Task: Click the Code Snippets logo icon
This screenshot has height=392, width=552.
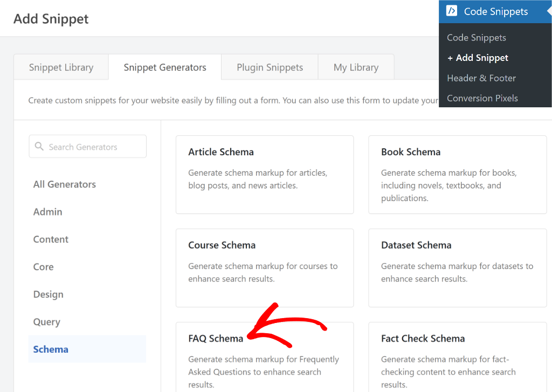Action: [452, 11]
